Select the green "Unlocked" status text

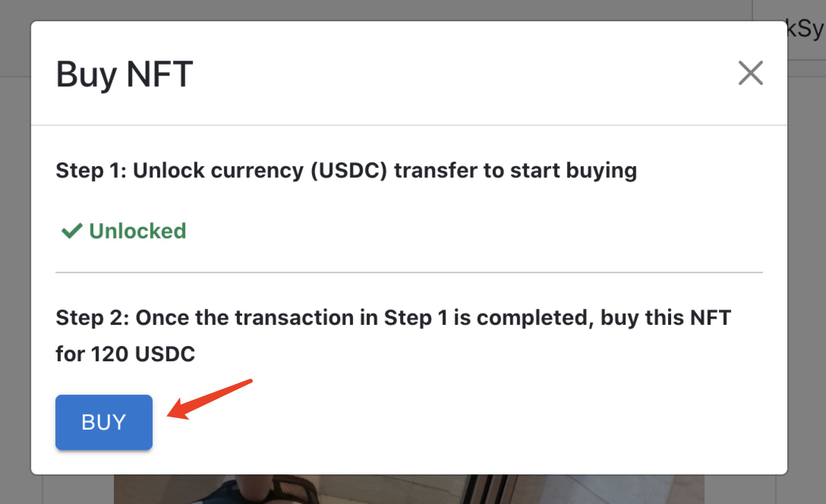(137, 231)
